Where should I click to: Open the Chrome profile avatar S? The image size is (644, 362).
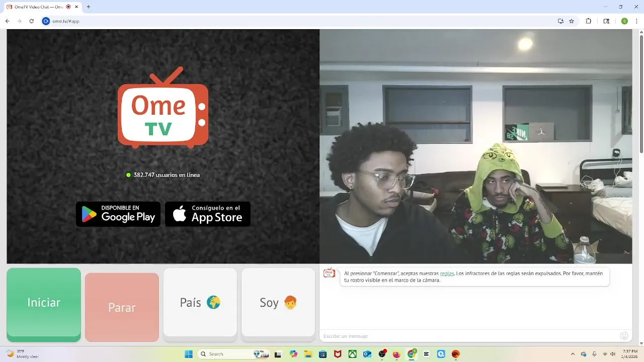click(624, 21)
